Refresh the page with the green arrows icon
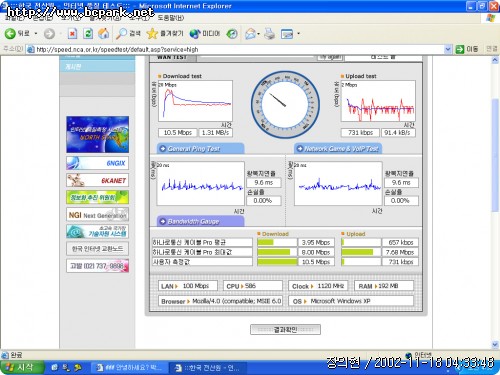500x375 pixels. pos(88,34)
